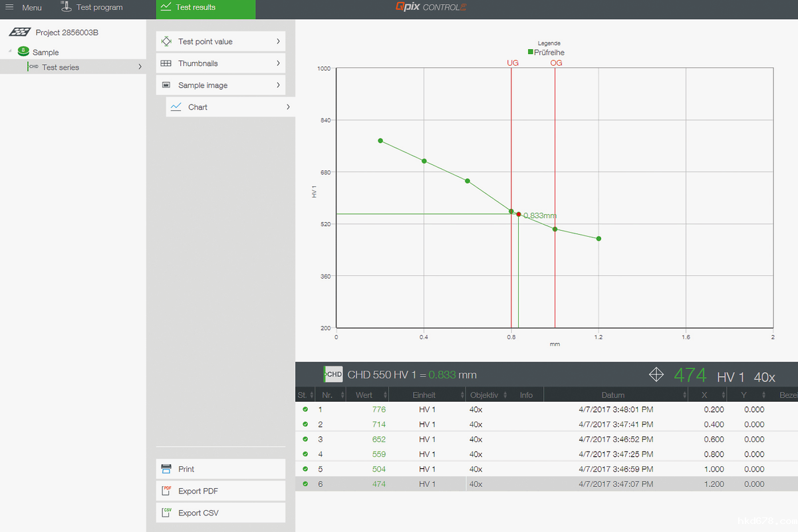Click the crosshair target icon beside 474
This screenshot has height=532, width=798.
pyautogui.click(x=656, y=374)
